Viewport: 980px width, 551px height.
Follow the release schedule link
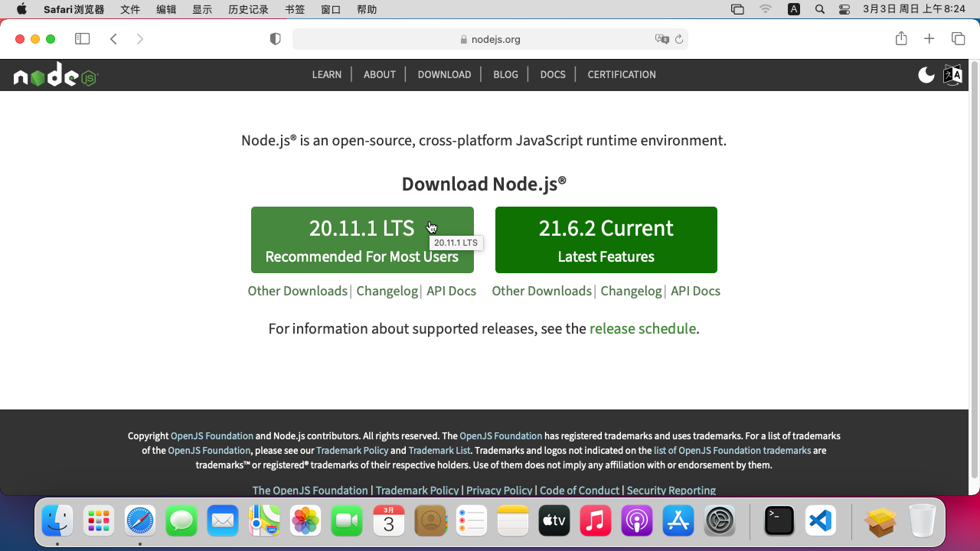[643, 328]
